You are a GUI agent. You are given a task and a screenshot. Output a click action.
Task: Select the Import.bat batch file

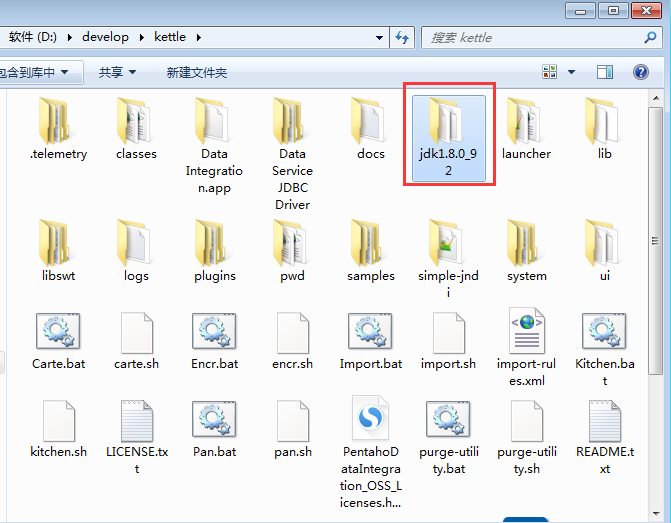point(371,341)
